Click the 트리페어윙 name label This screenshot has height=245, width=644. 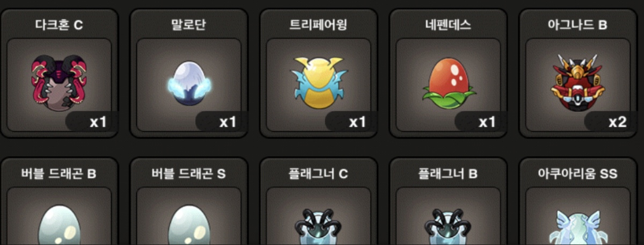pos(319,25)
